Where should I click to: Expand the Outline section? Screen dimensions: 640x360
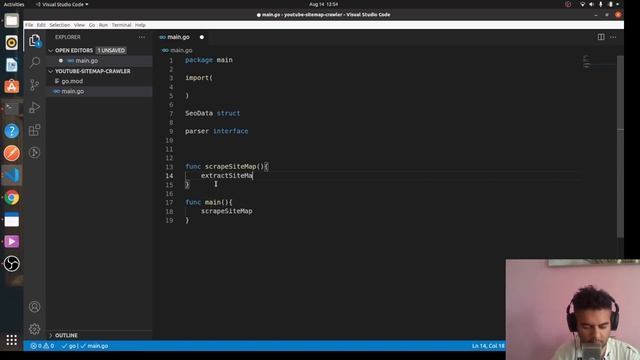[51, 336]
